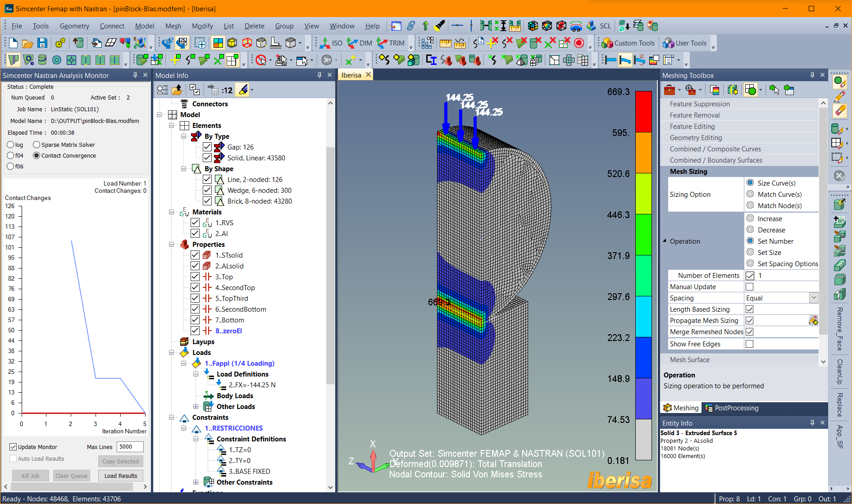Click the deformed beam style icon
This screenshot has width=852, height=504.
pos(625,60)
